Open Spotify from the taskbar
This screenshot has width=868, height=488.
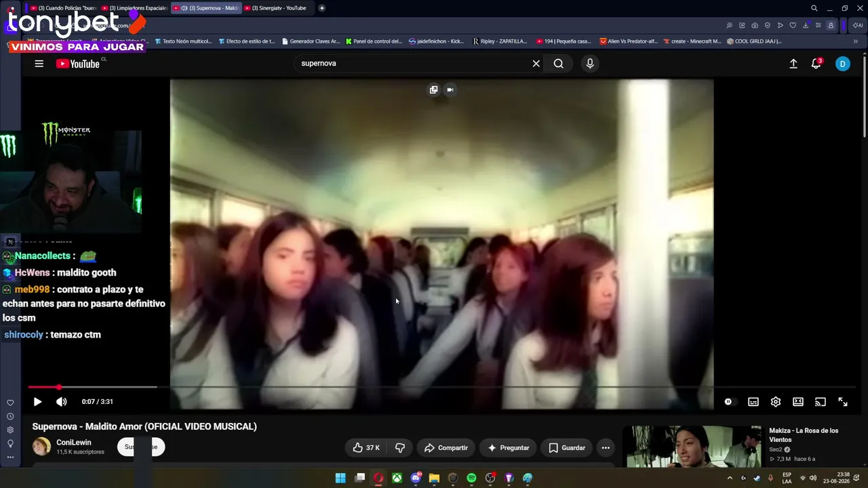click(x=471, y=479)
